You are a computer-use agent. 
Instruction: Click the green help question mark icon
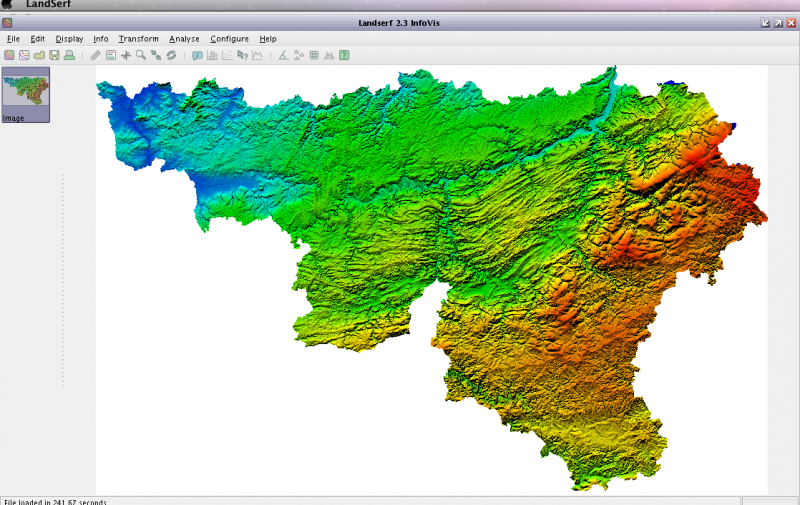(x=344, y=55)
